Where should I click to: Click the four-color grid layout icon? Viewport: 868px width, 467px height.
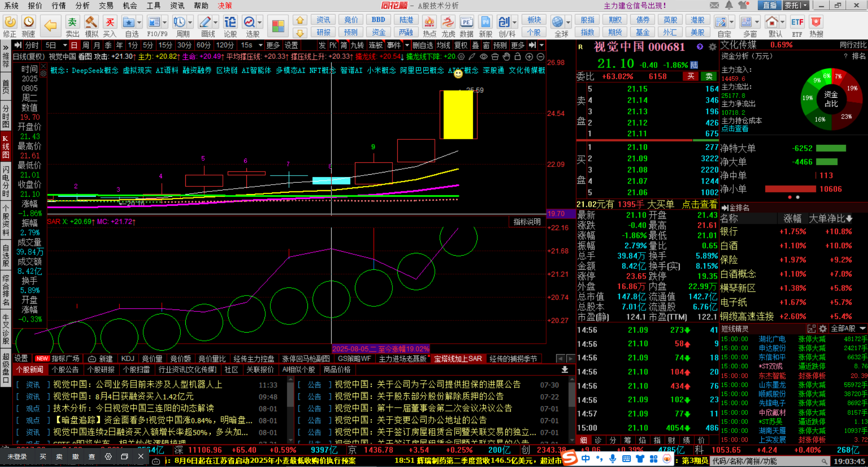coord(278,26)
